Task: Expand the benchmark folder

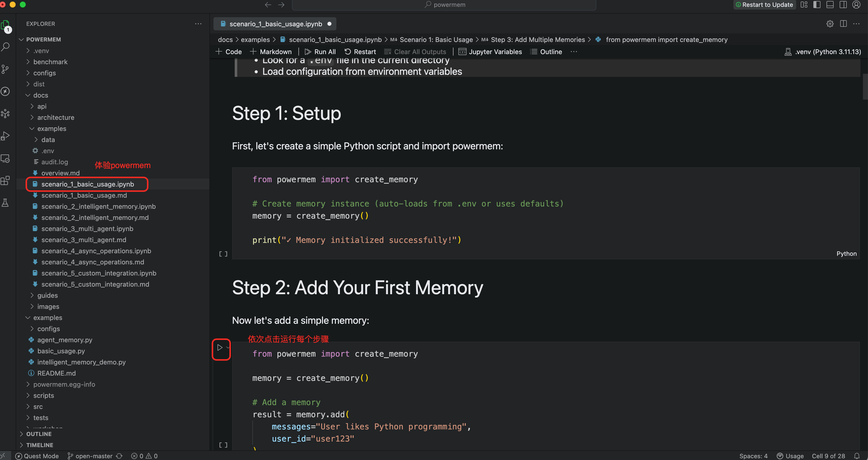Action: (50, 62)
